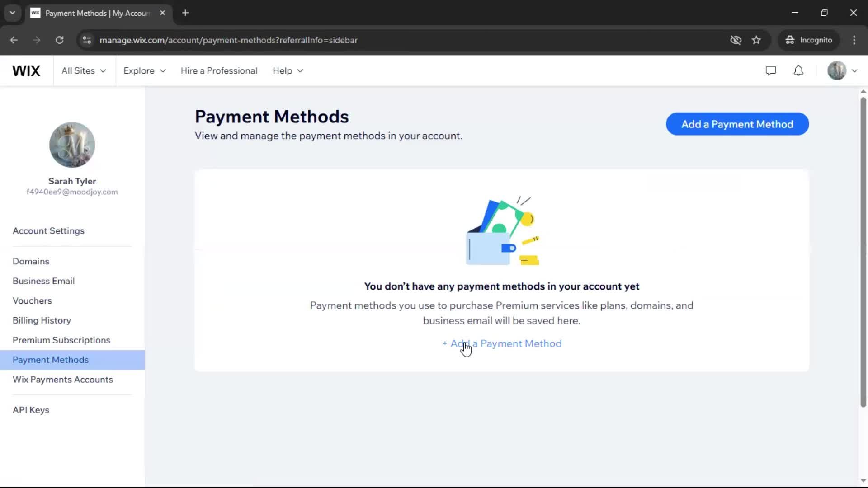Image resolution: width=868 pixels, height=488 pixels.
Task: Open the chat messages icon
Action: [x=771, y=71]
